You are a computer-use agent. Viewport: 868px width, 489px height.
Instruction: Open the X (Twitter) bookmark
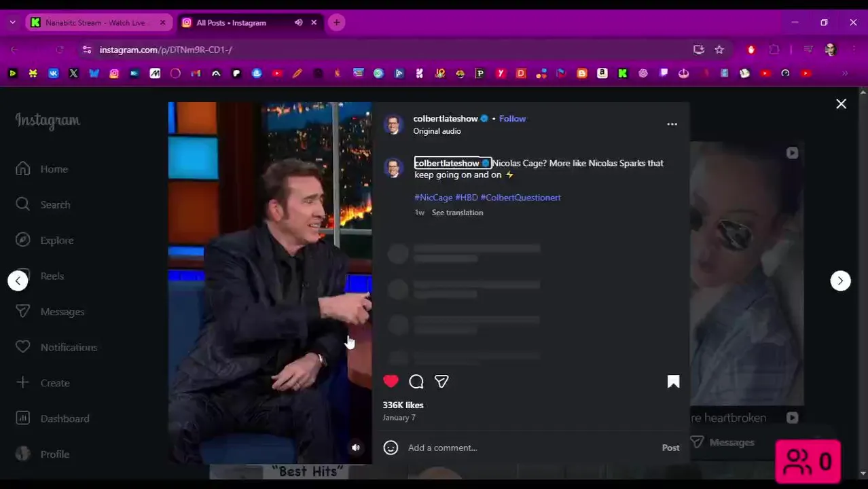pos(73,73)
